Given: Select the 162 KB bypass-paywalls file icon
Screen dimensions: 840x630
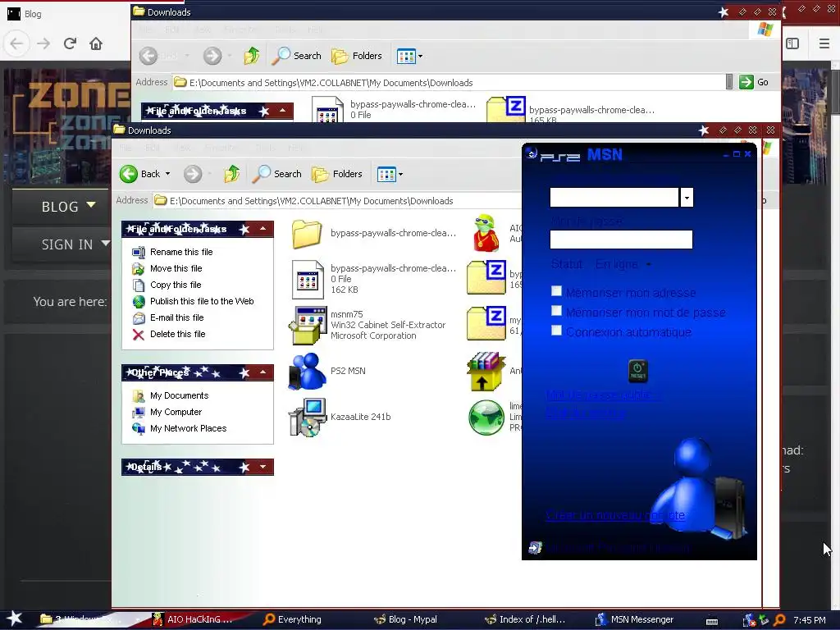Looking at the screenshot, I should 308,279.
